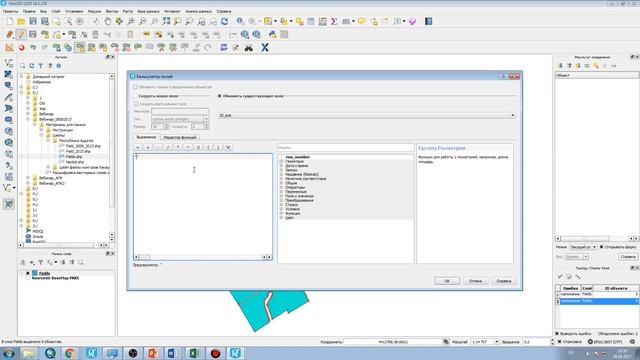Image resolution: width=640 pixels, height=360 pixels.
Task: Click OK in field calculator dialog
Action: point(447,281)
